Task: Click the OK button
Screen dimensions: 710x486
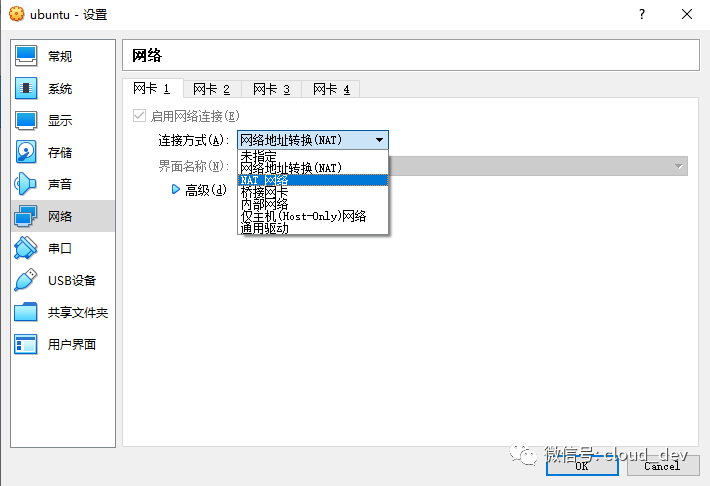Action: click(x=581, y=465)
